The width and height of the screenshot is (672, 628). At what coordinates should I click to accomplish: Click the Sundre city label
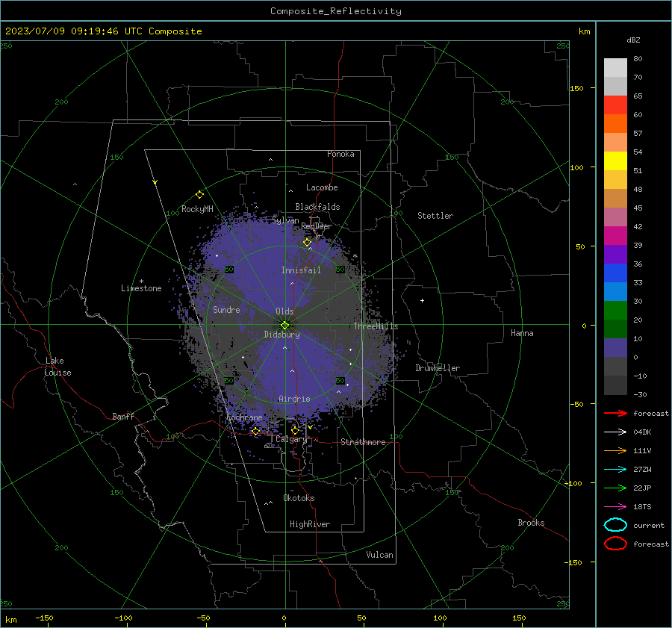point(226,309)
